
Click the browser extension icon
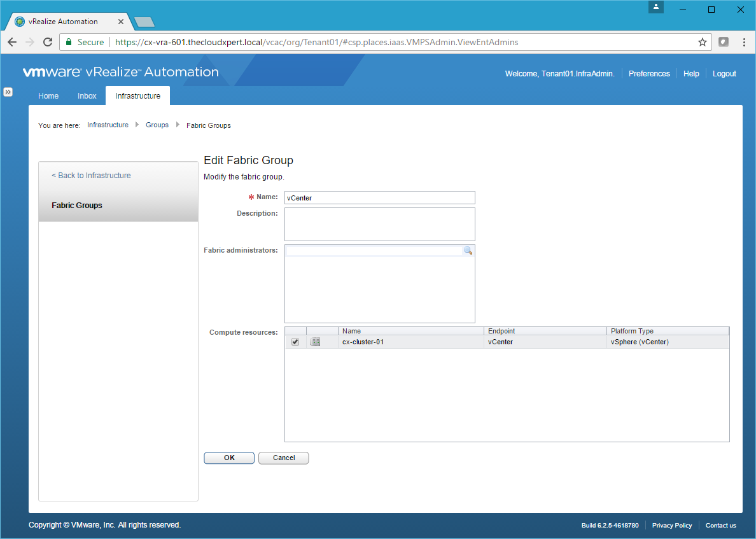[x=724, y=42]
